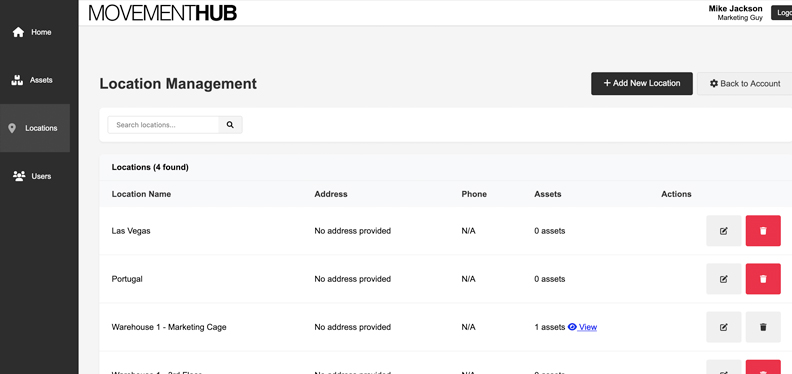
Task: Click the Home house icon
Action: (18, 32)
